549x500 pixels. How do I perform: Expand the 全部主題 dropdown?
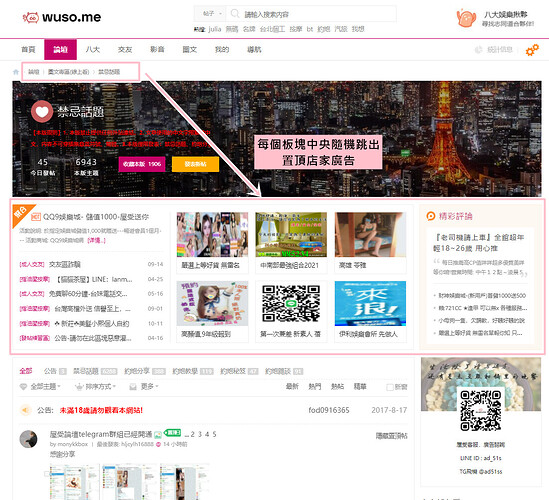[x=45, y=387]
